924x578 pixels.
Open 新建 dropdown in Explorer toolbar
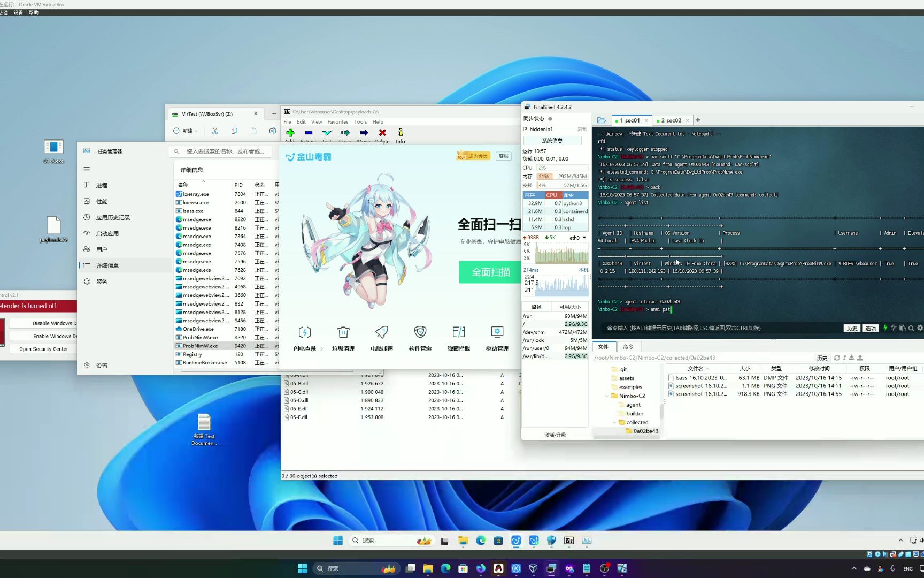point(186,131)
